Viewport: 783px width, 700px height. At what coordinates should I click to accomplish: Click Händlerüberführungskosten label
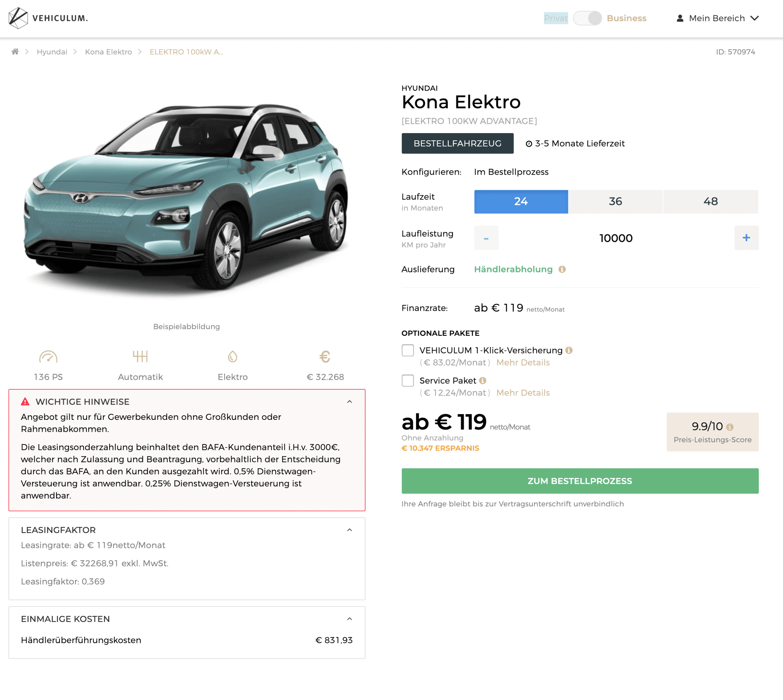(x=81, y=640)
